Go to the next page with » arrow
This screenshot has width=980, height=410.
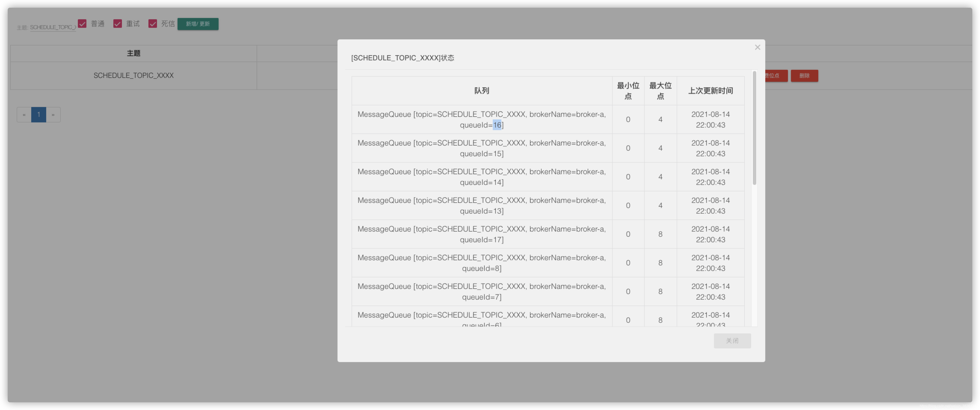(53, 114)
